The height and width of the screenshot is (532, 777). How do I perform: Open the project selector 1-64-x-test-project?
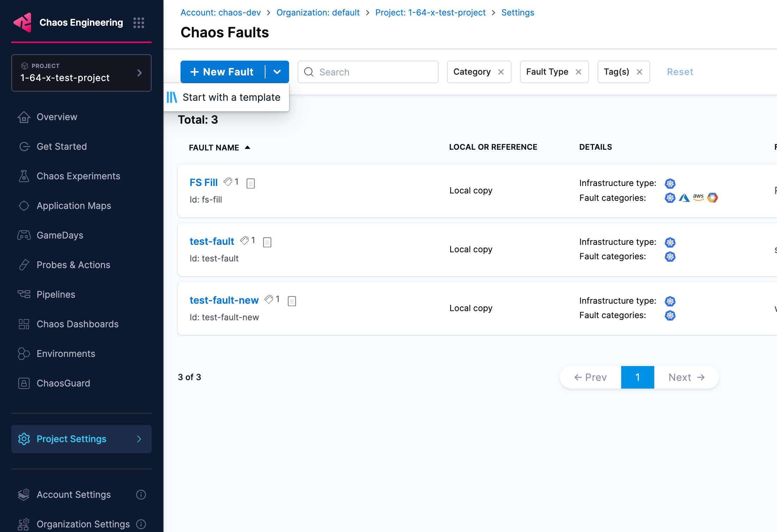pos(81,73)
